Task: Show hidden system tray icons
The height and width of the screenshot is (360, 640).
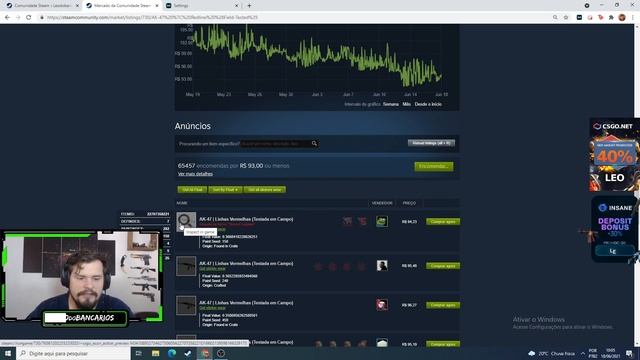Action: [583, 353]
